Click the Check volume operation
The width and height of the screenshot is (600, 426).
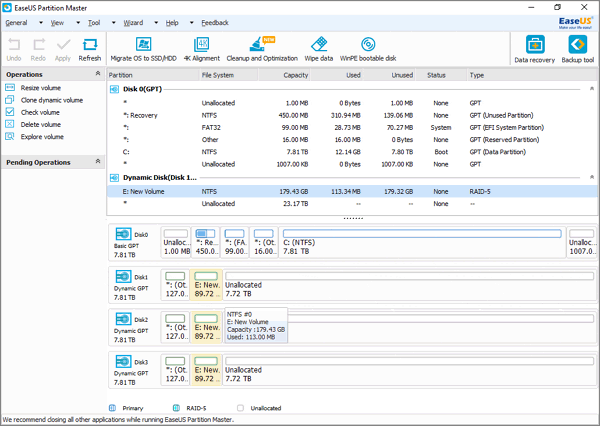coord(40,112)
